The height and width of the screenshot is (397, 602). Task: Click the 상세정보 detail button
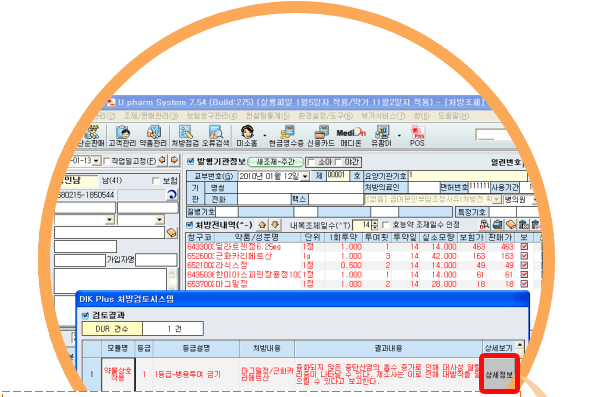[499, 374]
